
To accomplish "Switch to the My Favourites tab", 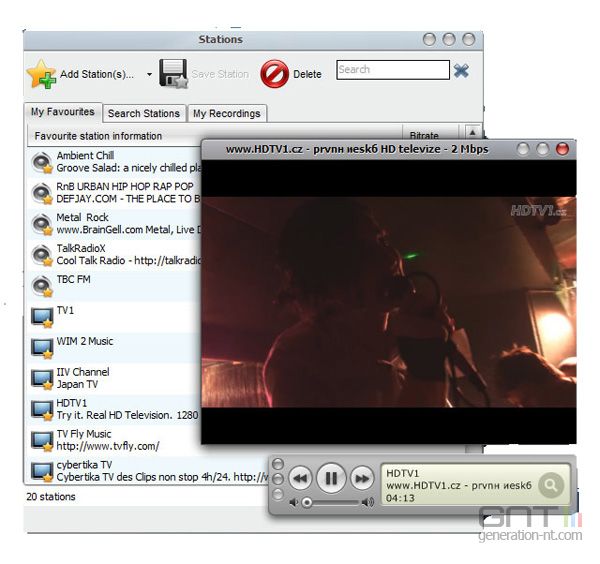I will [63, 112].
